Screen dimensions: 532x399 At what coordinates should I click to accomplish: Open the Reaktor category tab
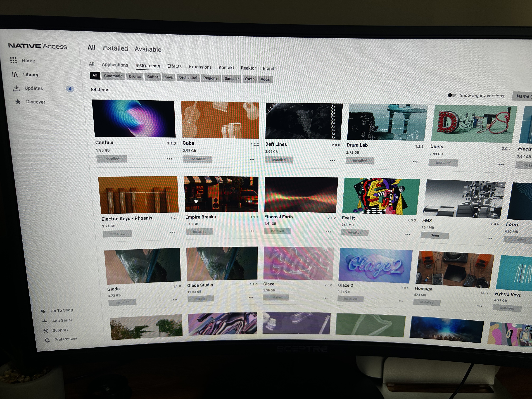pos(248,68)
